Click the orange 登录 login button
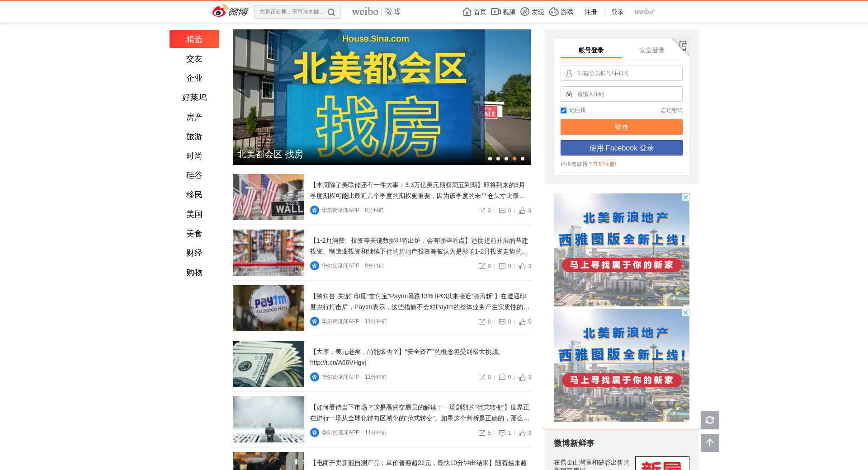868x470 pixels. (622, 127)
